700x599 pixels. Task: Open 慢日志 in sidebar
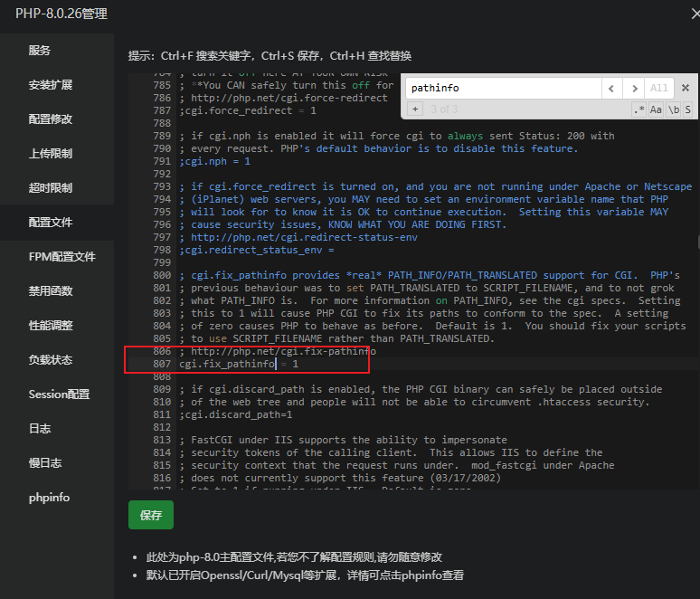click(45, 463)
